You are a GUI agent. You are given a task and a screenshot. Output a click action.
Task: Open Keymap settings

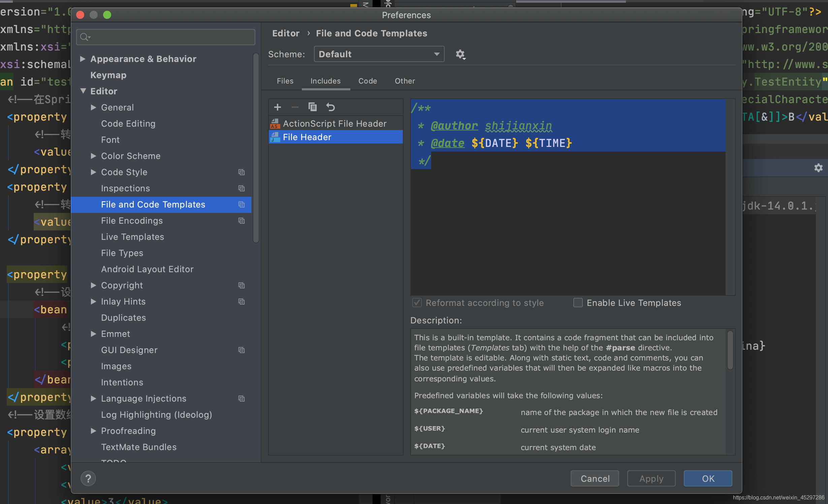click(108, 75)
